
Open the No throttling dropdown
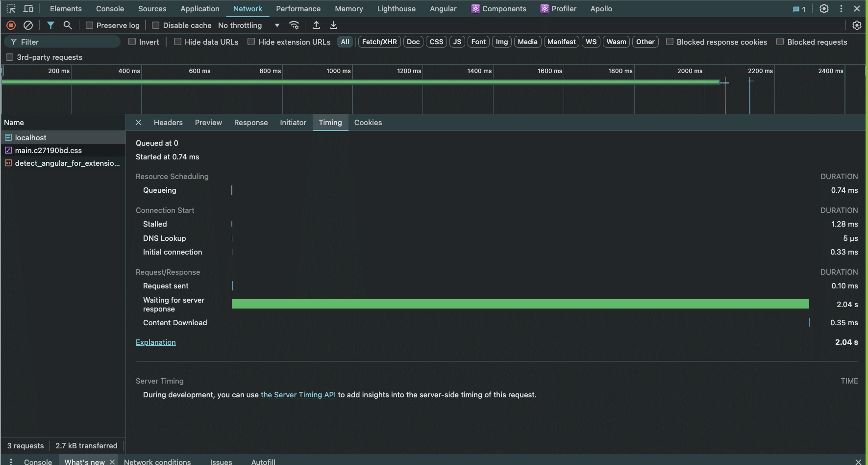pyautogui.click(x=249, y=26)
